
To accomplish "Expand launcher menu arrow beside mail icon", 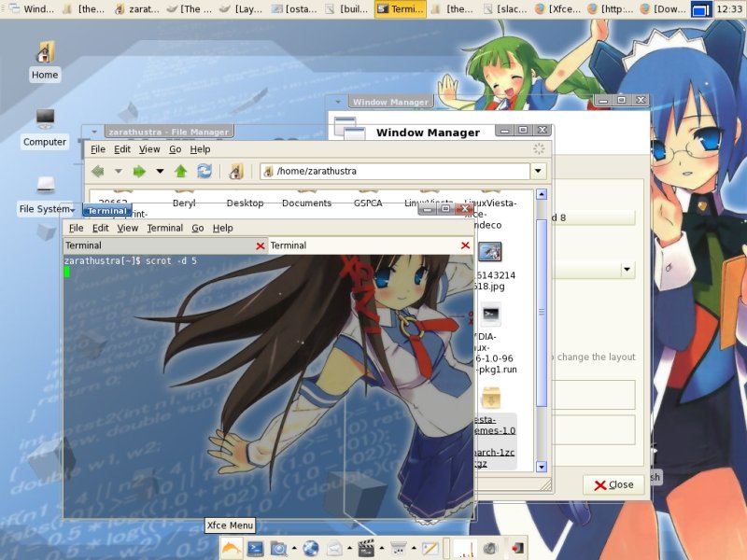I will pos(349,549).
